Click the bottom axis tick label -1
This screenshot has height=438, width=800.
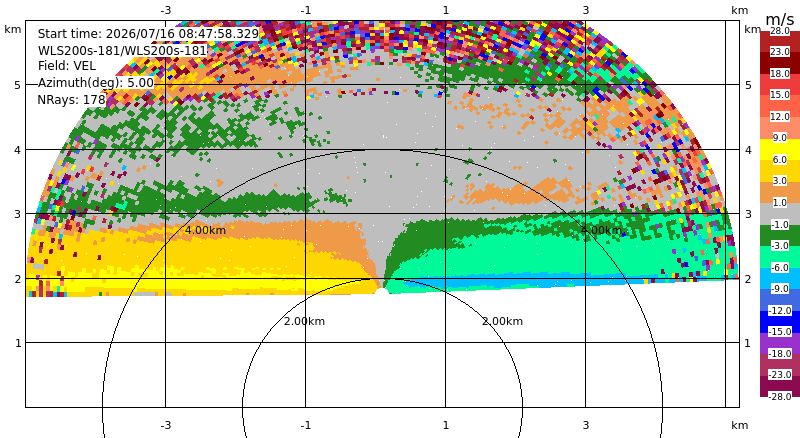point(306,425)
